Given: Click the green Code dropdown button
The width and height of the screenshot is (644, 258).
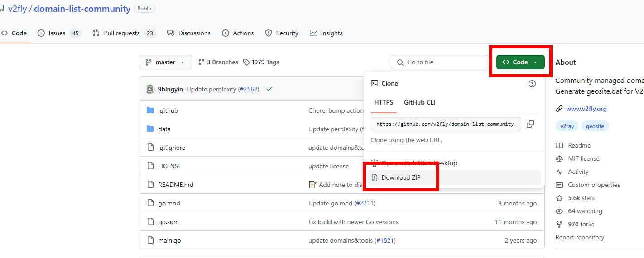Looking at the screenshot, I should tap(520, 62).
